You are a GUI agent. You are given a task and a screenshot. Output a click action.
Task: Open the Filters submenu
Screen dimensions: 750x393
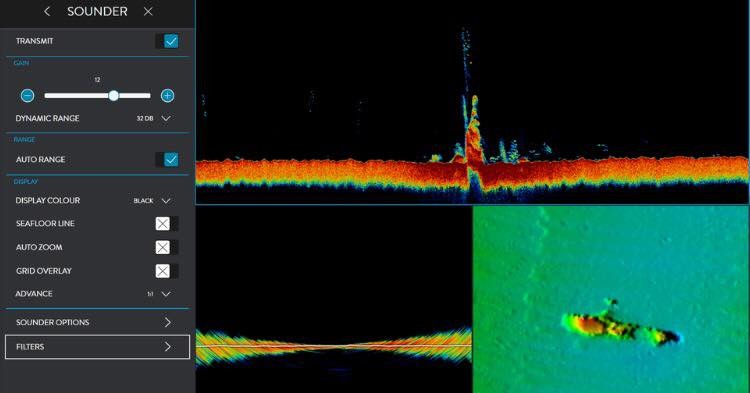coord(97,347)
